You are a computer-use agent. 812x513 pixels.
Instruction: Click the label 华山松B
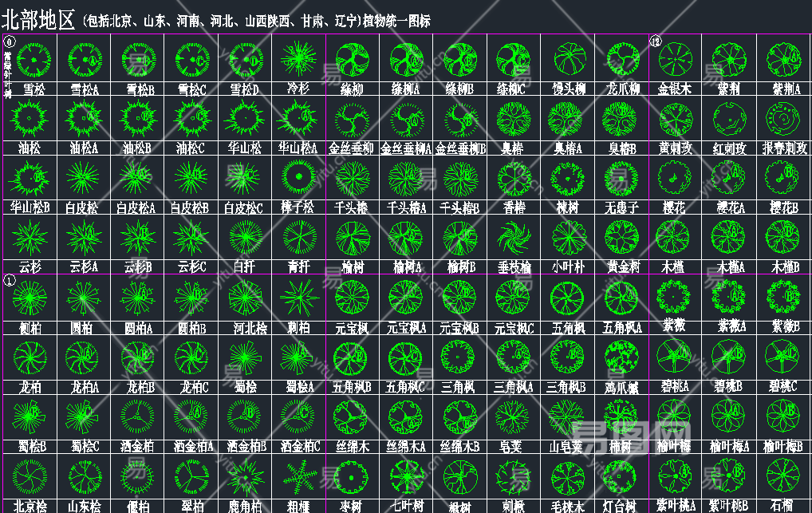pyautogui.click(x=30, y=207)
